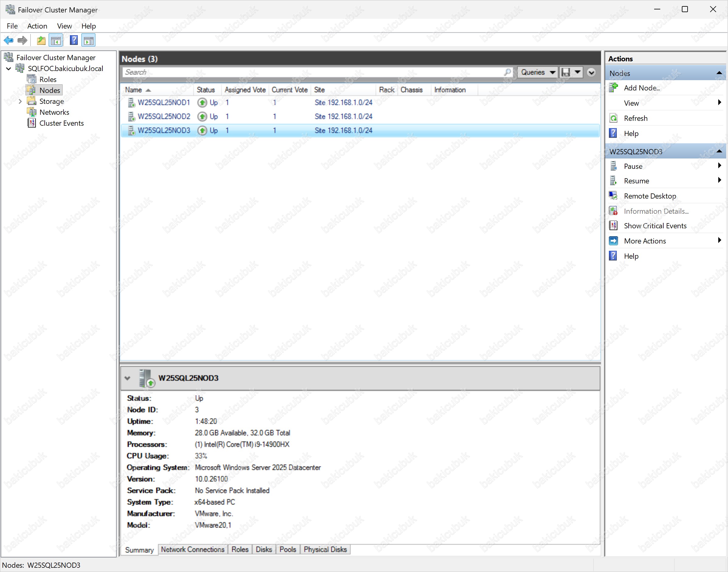Collapse the SQLFOC.bakicubuk.local cluster node
This screenshot has height=572, width=728.
tap(9, 69)
